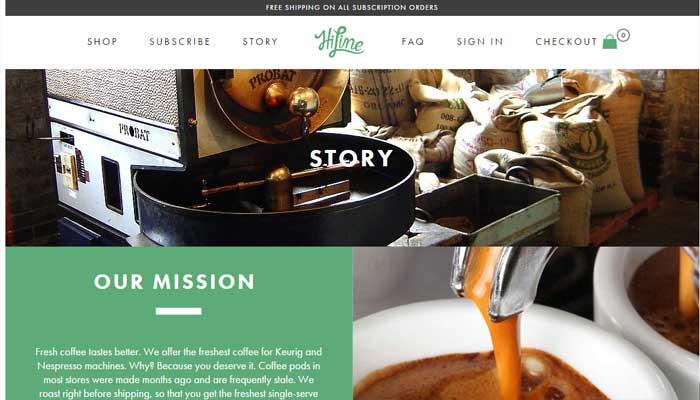Click the green shopping bag icon

click(609, 42)
